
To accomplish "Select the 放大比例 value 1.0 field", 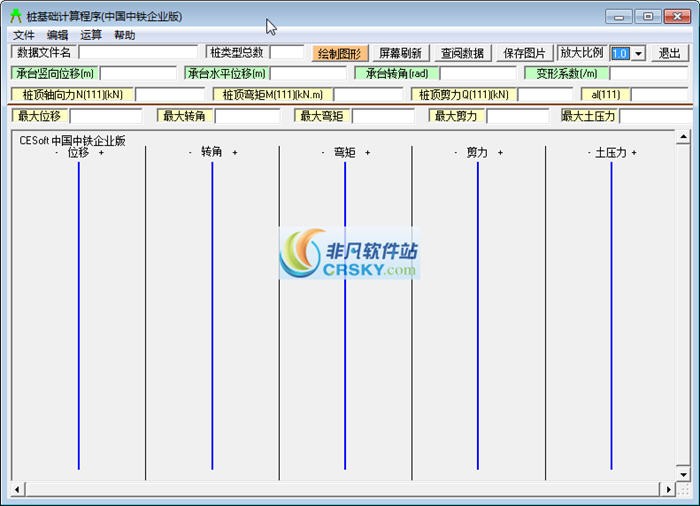I will [x=621, y=54].
